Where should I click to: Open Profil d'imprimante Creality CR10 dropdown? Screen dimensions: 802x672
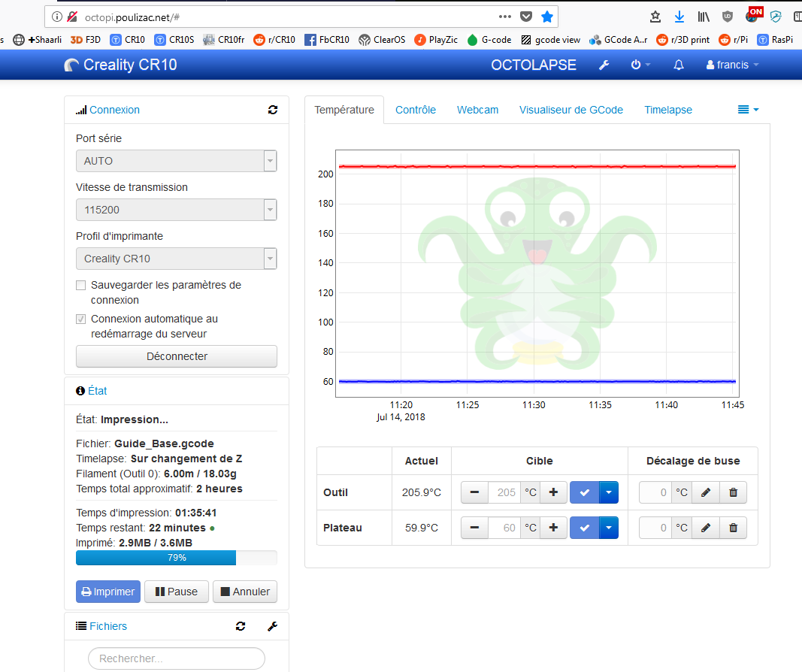[177, 259]
